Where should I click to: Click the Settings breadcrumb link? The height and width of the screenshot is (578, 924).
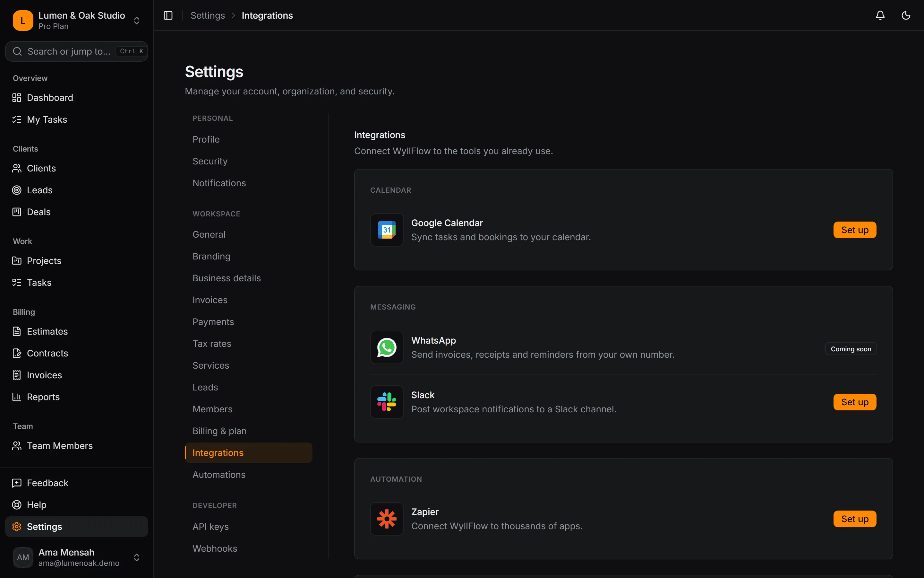tap(208, 15)
